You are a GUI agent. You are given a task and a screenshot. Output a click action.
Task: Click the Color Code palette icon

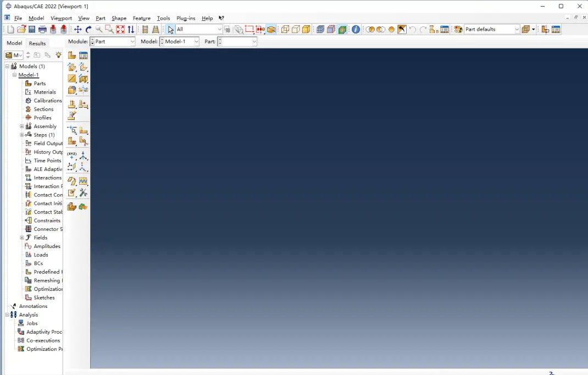click(458, 30)
